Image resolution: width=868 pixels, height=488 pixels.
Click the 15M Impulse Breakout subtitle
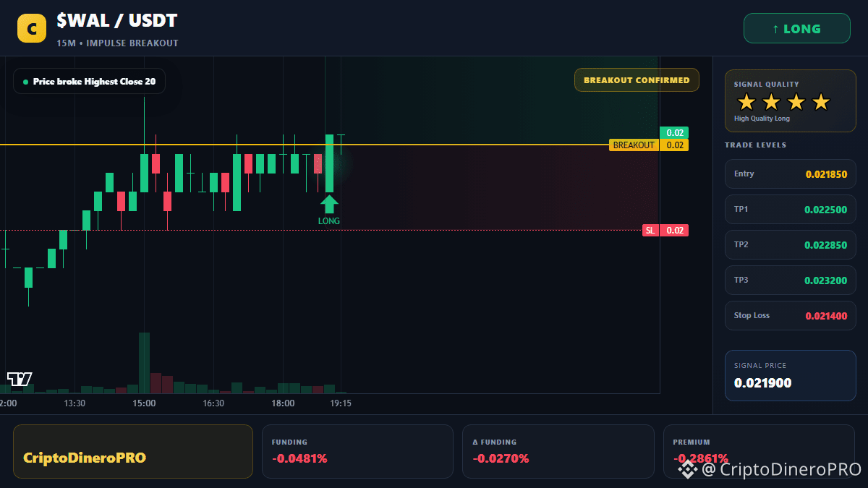coord(117,43)
